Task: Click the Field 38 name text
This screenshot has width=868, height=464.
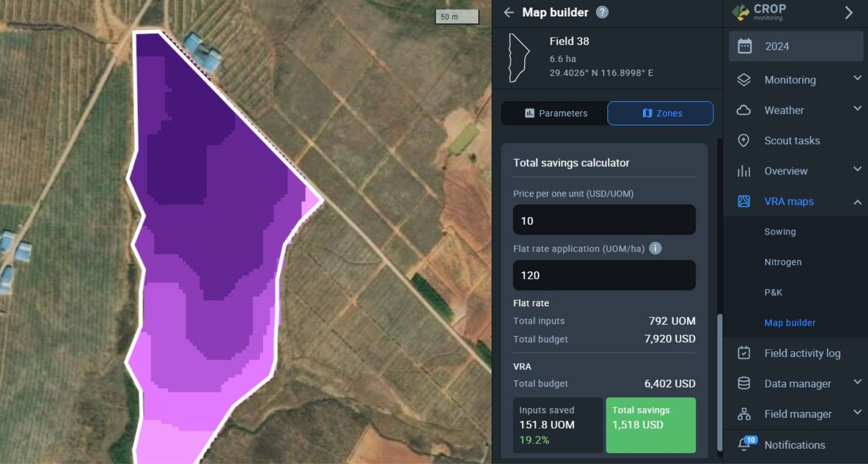Action: point(569,41)
